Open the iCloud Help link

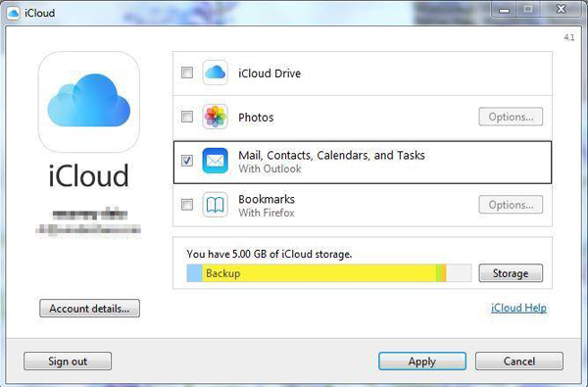(518, 308)
